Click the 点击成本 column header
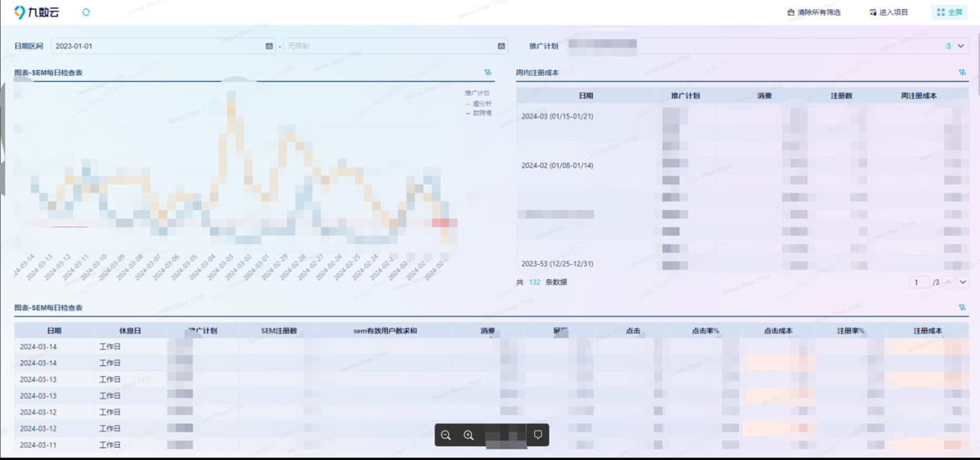980x460 pixels. pyautogui.click(x=778, y=331)
